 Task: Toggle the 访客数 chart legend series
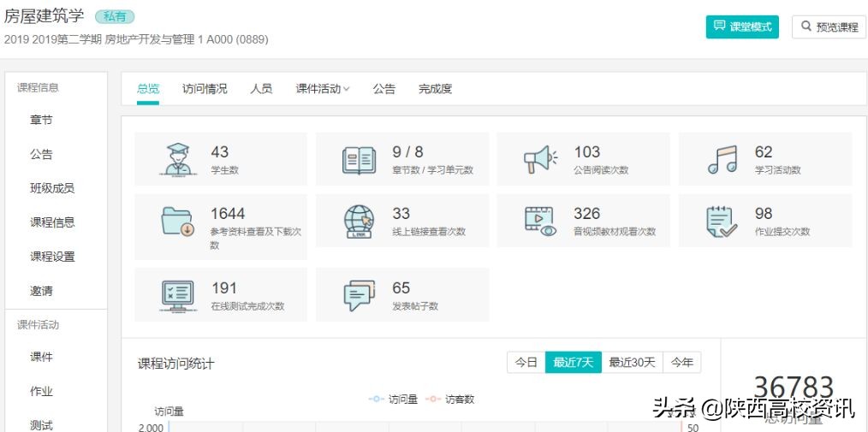pyautogui.click(x=450, y=399)
